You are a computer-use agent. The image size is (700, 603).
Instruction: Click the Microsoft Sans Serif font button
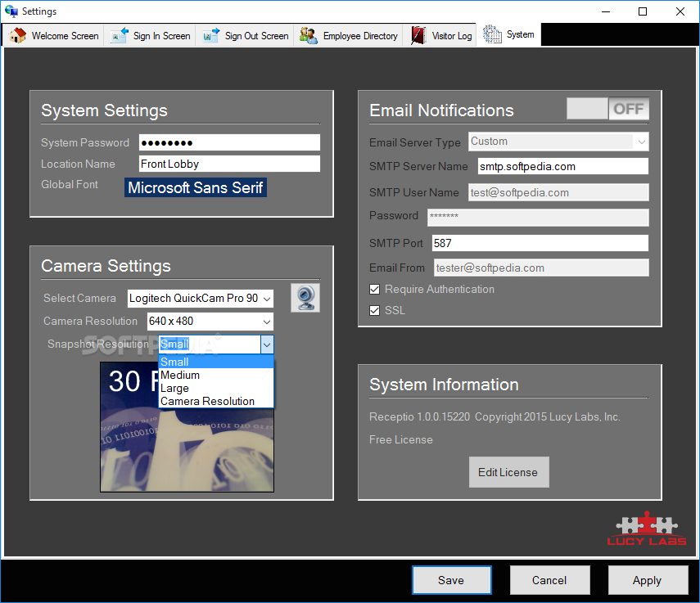tap(196, 187)
